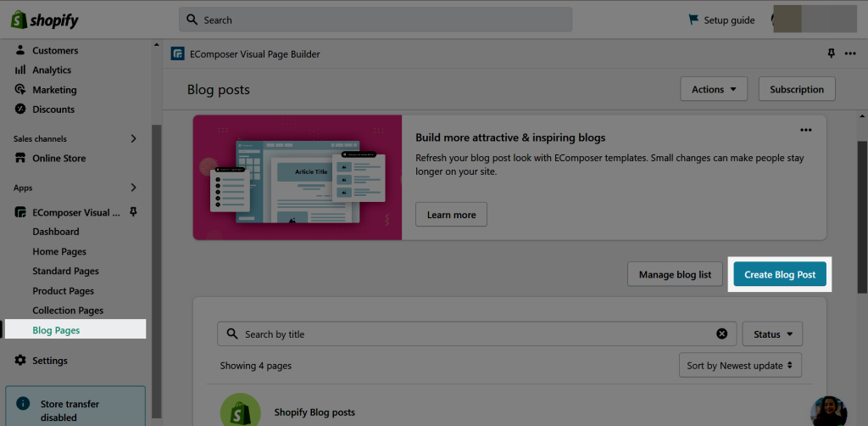
Task: Open the Sort by Newest update dropdown
Action: coord(740,366)
